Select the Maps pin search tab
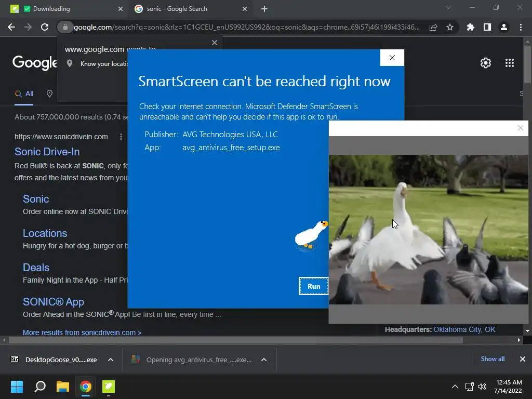Viewport: 532px width, 399px height. point(49,94)
